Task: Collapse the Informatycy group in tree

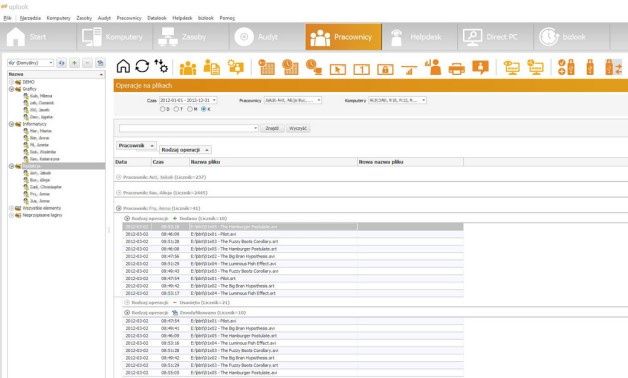Action: pyautogui.click(x=12, y=124)
